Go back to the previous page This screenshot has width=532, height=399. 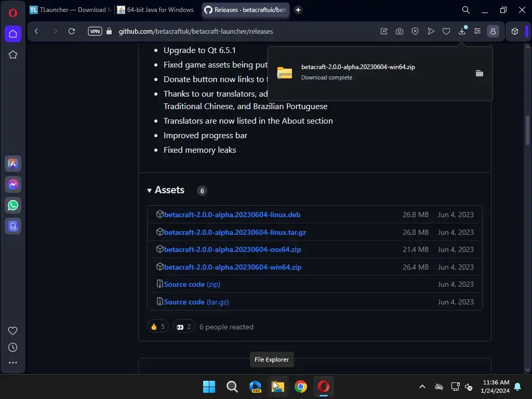(37, 31)
